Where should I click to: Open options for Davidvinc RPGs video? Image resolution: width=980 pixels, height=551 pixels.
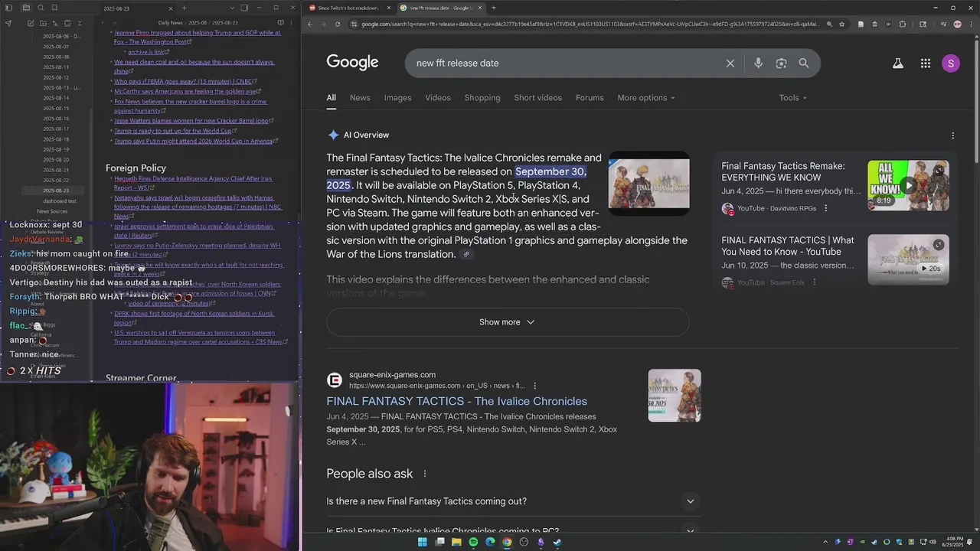[825, 208]
